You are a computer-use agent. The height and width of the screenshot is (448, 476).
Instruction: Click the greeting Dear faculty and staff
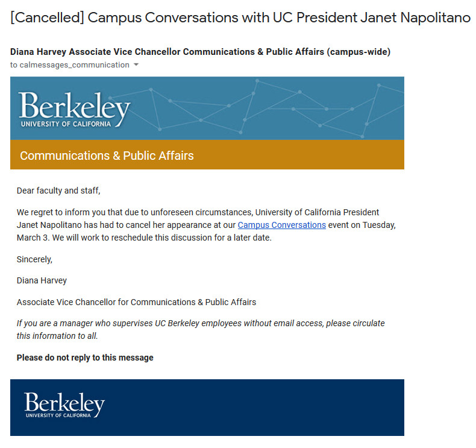[58, 191]
